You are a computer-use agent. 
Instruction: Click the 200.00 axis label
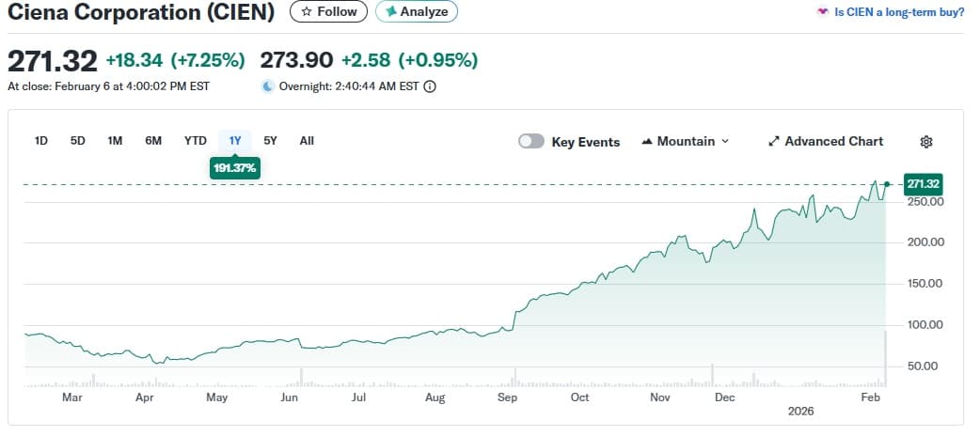(x=924, y=242)
